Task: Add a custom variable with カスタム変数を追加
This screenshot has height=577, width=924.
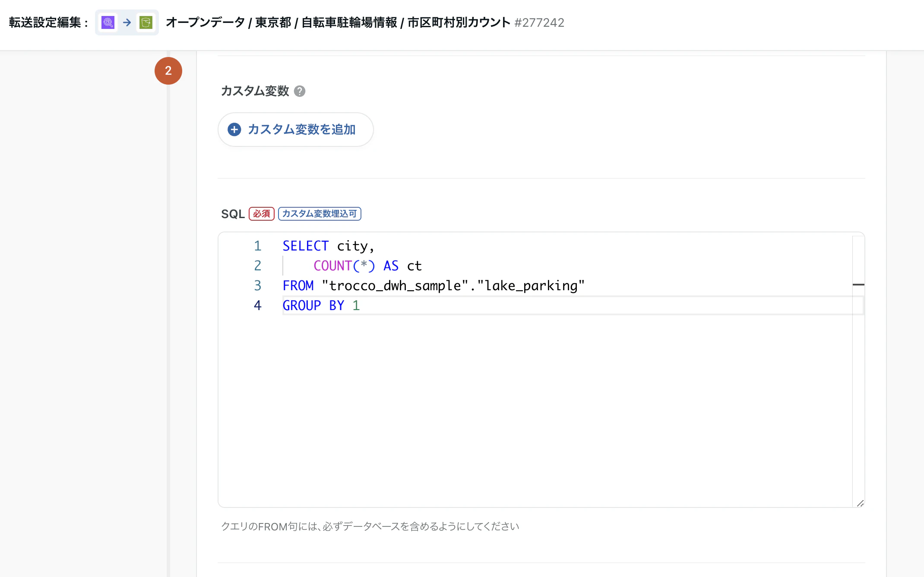Action: (x=296, y=130)
